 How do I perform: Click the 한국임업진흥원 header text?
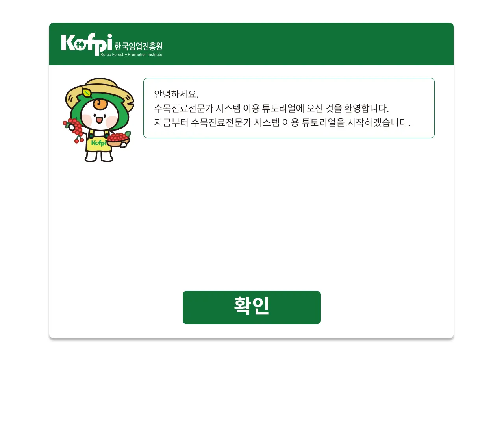[x=138, y=46]
